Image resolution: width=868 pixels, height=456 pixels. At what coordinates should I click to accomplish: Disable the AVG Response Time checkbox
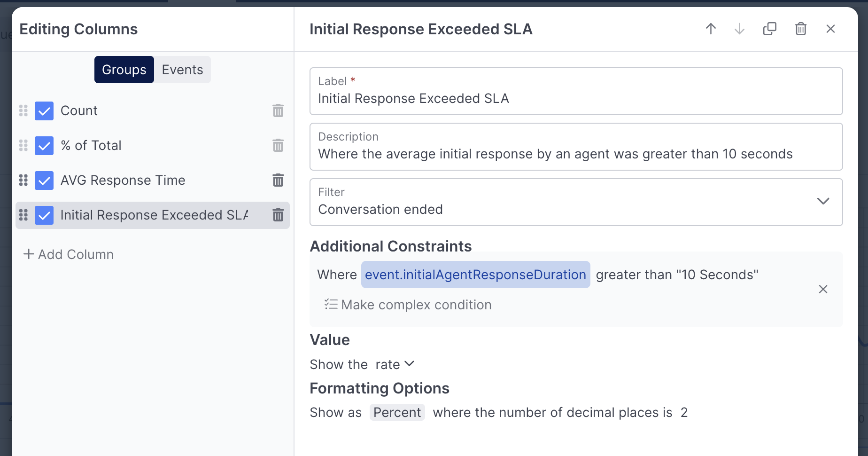point(44,181)
